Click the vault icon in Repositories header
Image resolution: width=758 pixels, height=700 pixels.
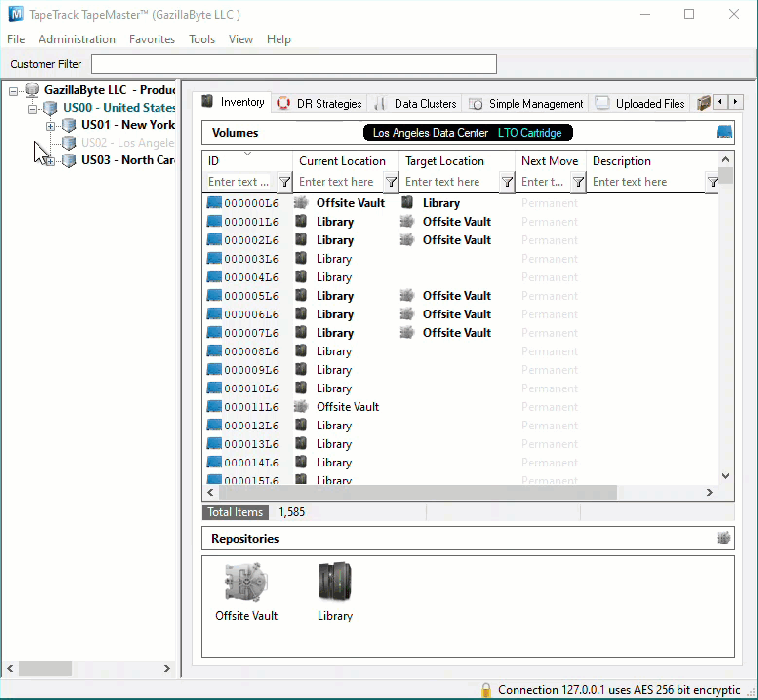[723, 538]
